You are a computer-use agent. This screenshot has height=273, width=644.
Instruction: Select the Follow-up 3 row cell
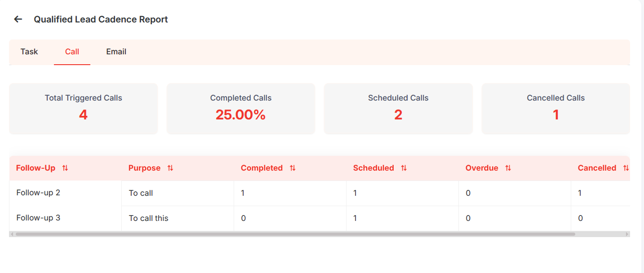[66, 218]
